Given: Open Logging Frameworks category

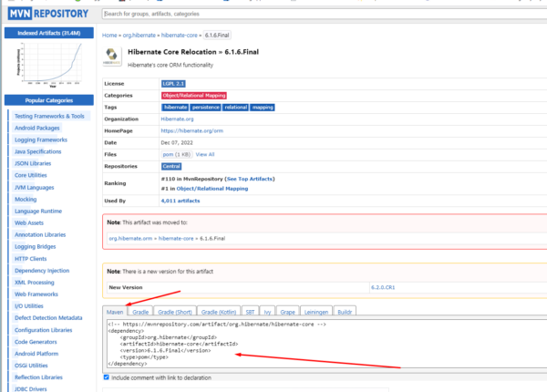Looking at the screenshot, I should (41, 139).
